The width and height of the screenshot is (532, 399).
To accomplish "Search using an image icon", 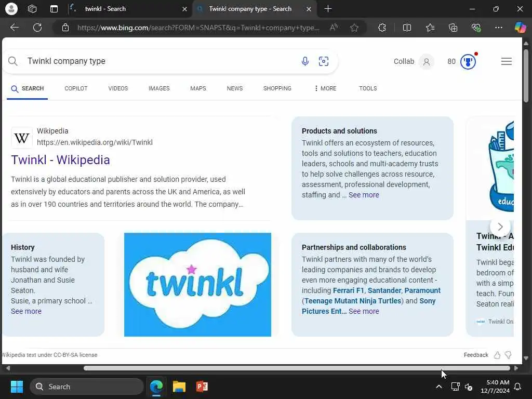I will (323, 61).
